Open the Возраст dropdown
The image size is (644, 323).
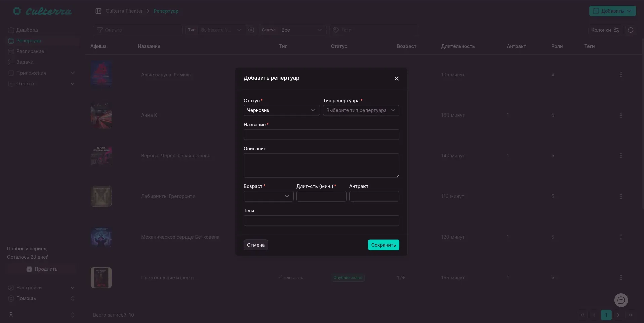(268, 196)
